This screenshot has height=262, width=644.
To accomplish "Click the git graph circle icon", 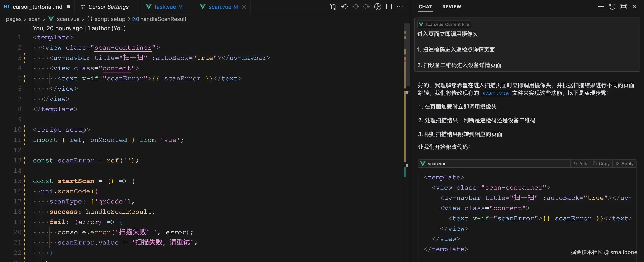I will tap(377, 7).
